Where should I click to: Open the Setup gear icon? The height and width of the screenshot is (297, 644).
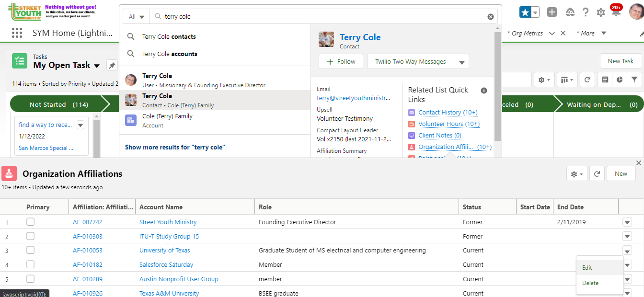pos(601,12)
